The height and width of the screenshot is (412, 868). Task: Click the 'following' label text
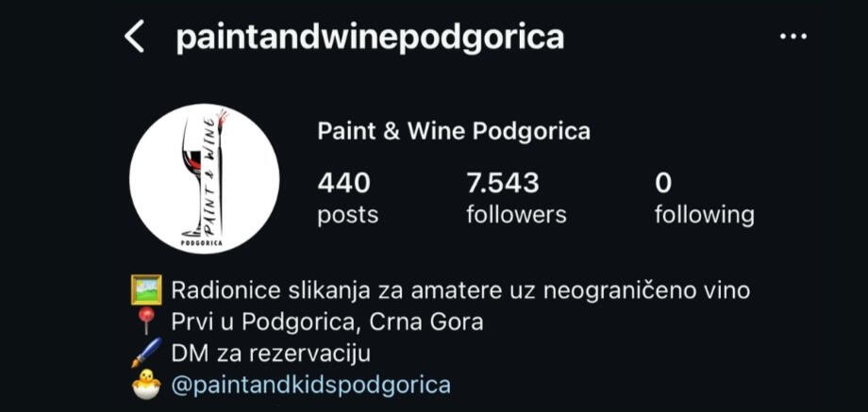point(704,215)
